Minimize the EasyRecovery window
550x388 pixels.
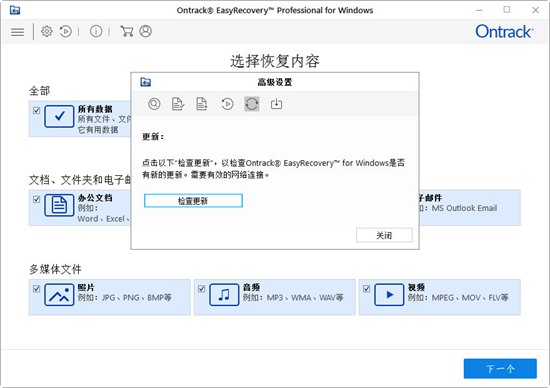pyautogui.click(x=479, y=10)
